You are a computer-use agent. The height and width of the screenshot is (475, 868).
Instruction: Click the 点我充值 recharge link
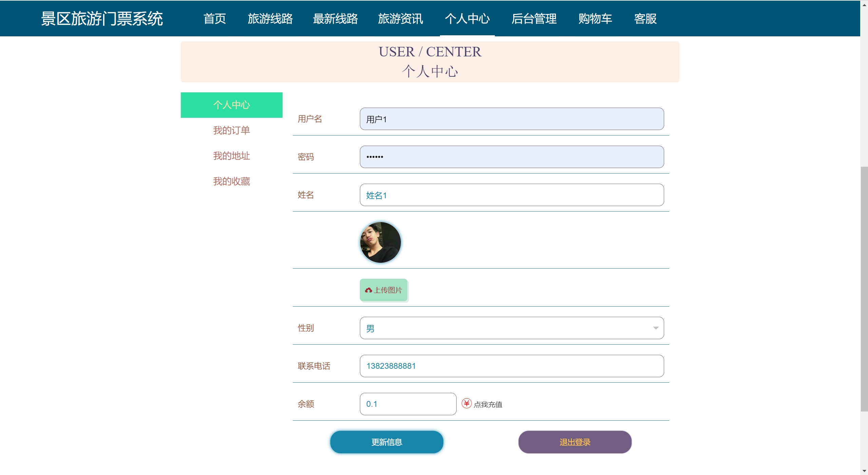pyautogui.click(x=488, y=404)
